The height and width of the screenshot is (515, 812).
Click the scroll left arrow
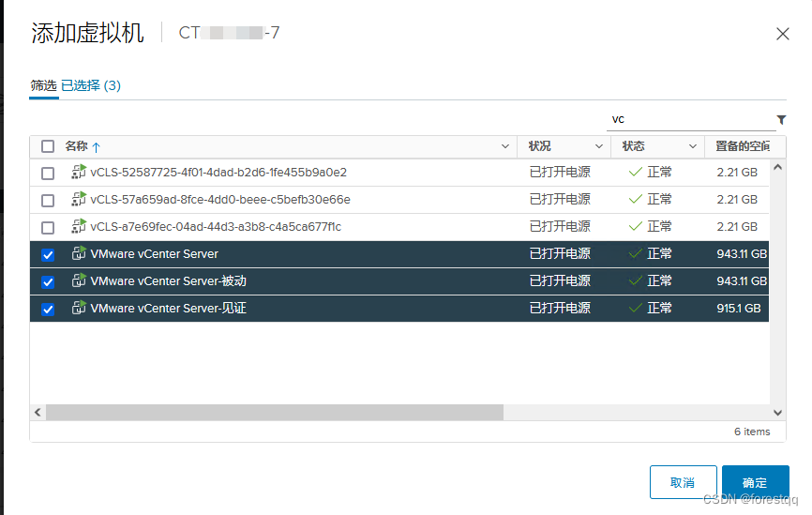[38, 413]
